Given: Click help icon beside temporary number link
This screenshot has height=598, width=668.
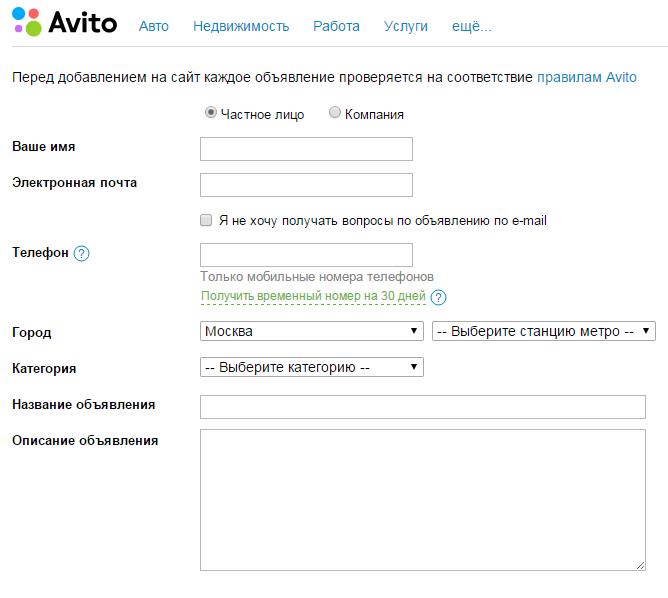Looking at the screenshot, I should 438,297.
